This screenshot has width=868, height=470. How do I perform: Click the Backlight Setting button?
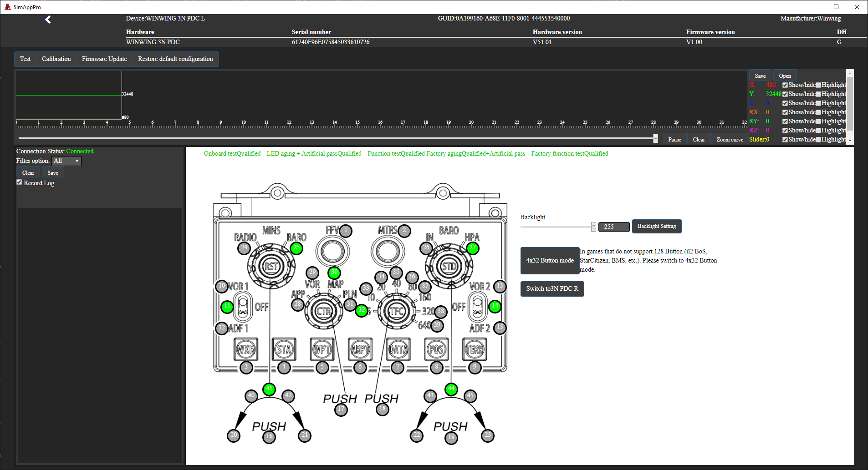656,227
